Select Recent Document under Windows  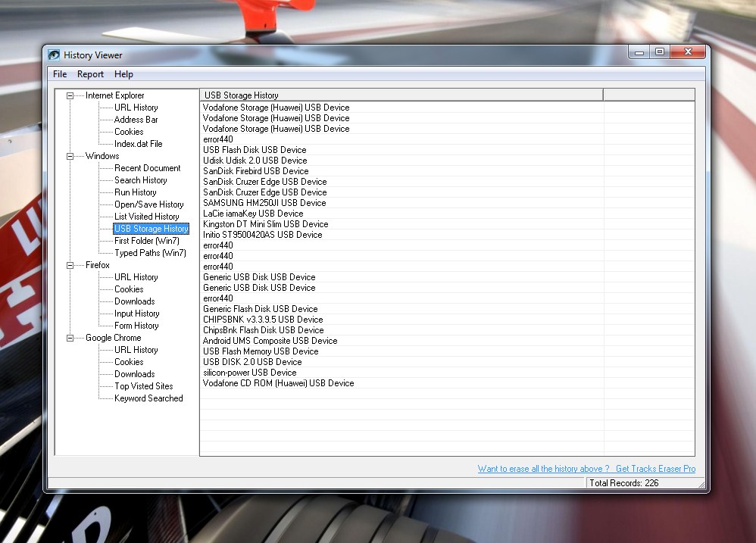pos(148,168)
